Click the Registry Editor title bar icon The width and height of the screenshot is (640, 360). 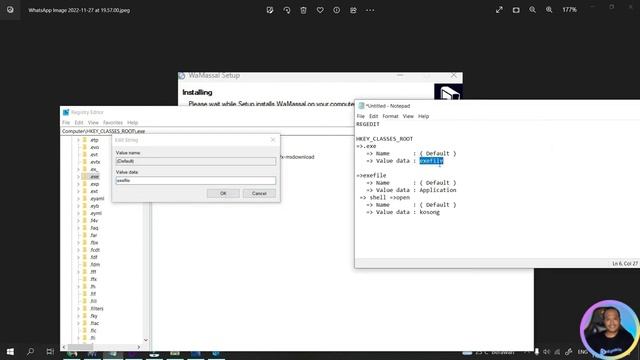click(x=66, y=112)
